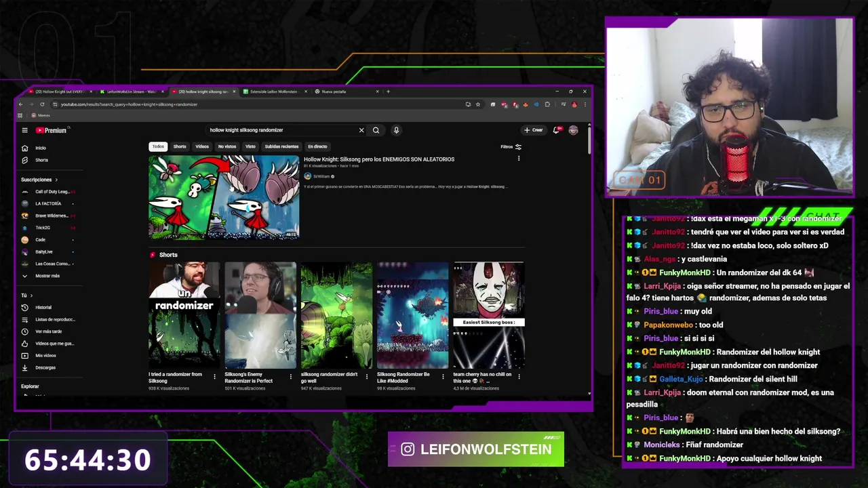
Task: Select the Visto filter chip
Action: (x=250, y=146)
